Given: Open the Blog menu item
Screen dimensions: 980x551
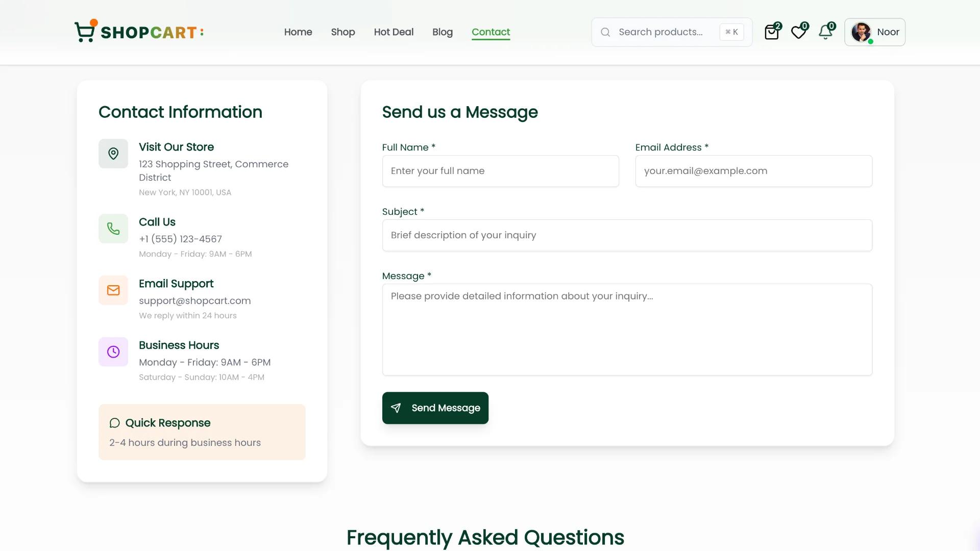Looking at the screenshot, I should 443,32.
